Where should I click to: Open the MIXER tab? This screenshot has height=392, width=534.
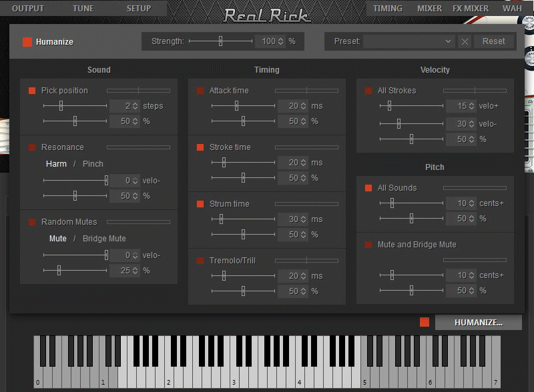point(429,9)
